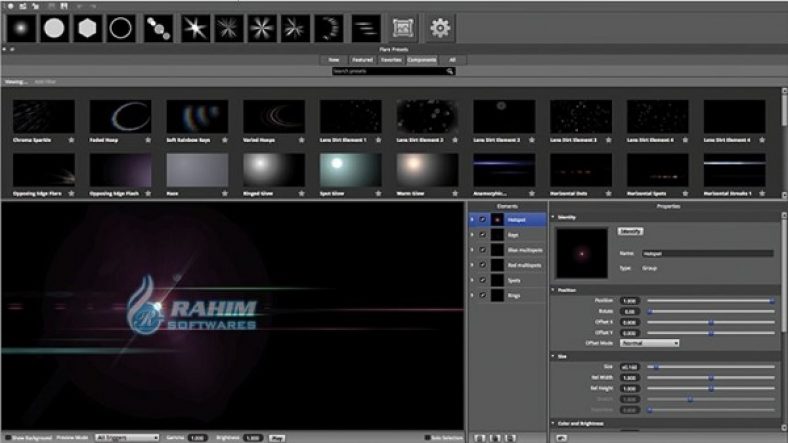Screen dimensions: 788x443
Task: Favorite the Chroma Sparkle preset star
Action: (72, 139)
